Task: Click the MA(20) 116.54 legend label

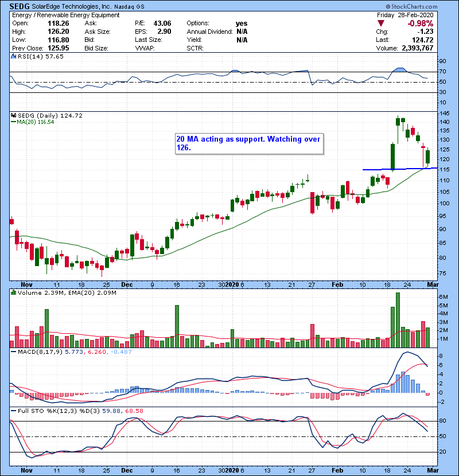Action: pos(33,122)
